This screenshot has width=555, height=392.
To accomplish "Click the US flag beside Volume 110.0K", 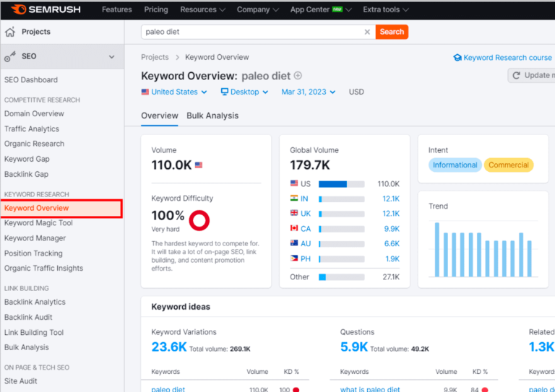I will [x=199, y=165].
